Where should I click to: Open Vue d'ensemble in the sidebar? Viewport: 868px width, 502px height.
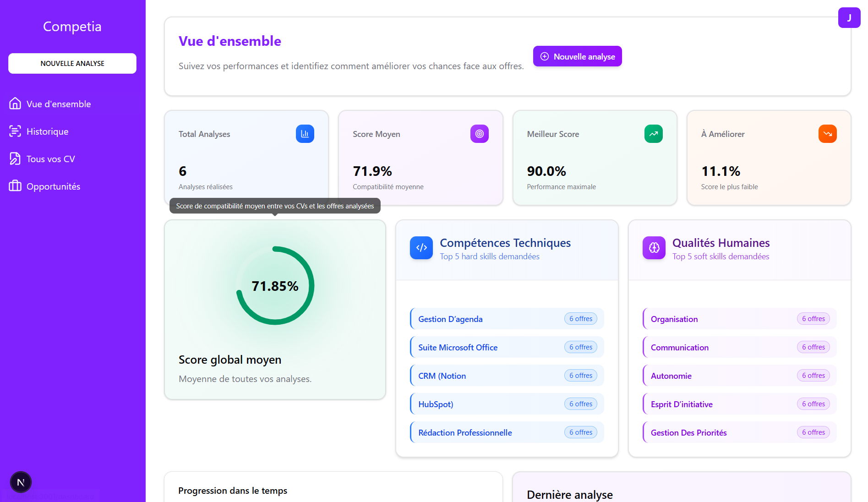tap(59, 104)
